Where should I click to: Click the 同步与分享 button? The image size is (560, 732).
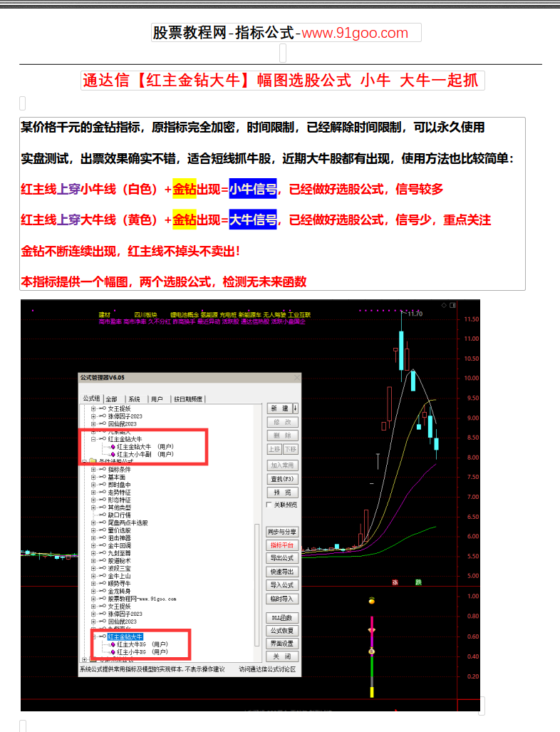282,532
